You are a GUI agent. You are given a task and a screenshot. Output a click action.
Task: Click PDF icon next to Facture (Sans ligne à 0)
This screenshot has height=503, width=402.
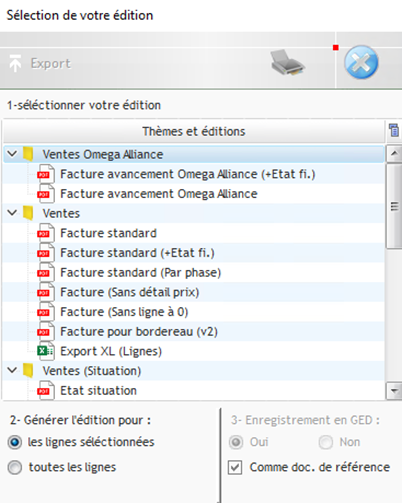pyautogui.click(x=46, y=312)
